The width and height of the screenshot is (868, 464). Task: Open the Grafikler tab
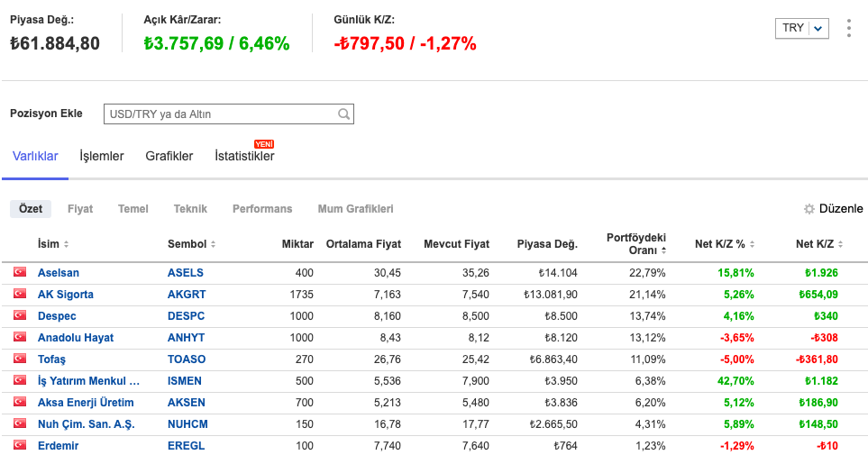point(169,156)
